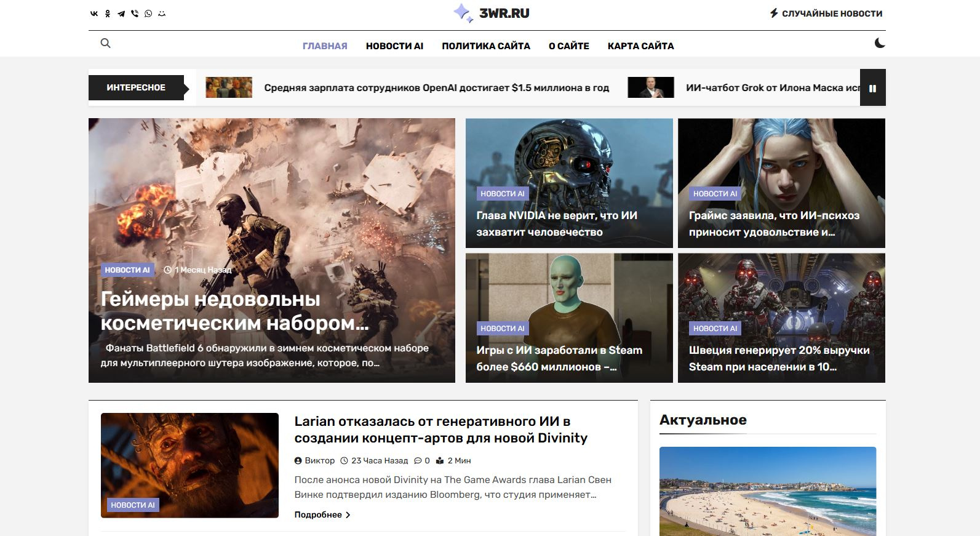Open the Odnoklassniki social icon

(x=108, y=14)
